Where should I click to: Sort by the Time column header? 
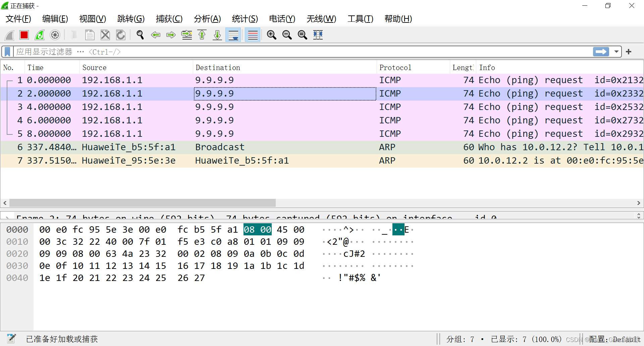coord(52,68)
